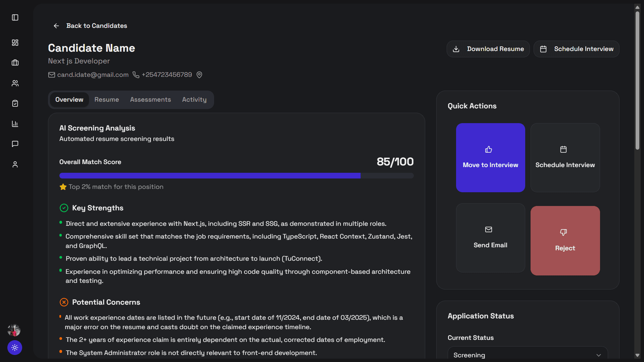Expand the status selector chevron
This screenshot has height=362, width=644.
click(x=598, y=355)
